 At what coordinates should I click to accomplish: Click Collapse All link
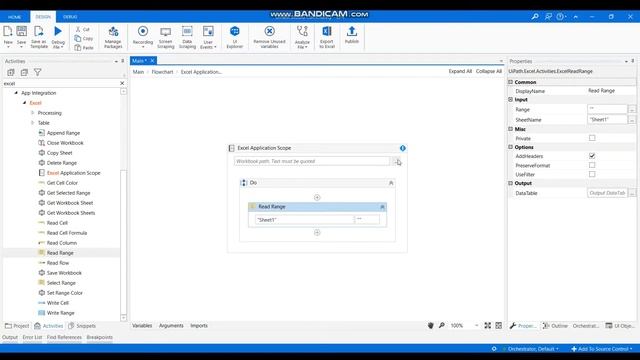click(x=489, y=71)
